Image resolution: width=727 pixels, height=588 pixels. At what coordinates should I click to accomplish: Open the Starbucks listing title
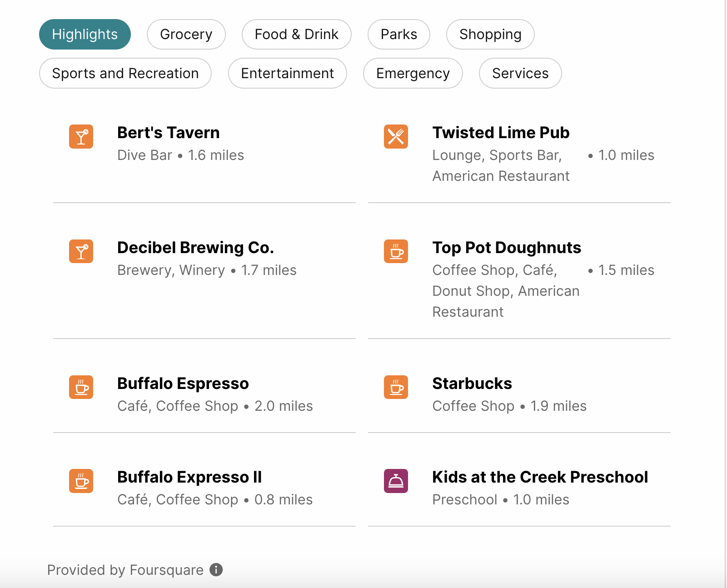[472, 384]
